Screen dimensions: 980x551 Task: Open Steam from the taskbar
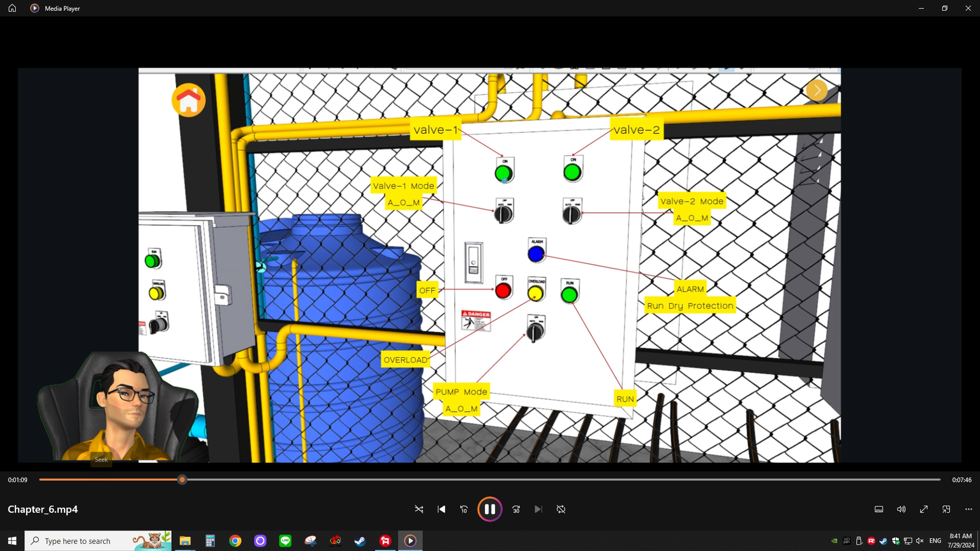360,541
